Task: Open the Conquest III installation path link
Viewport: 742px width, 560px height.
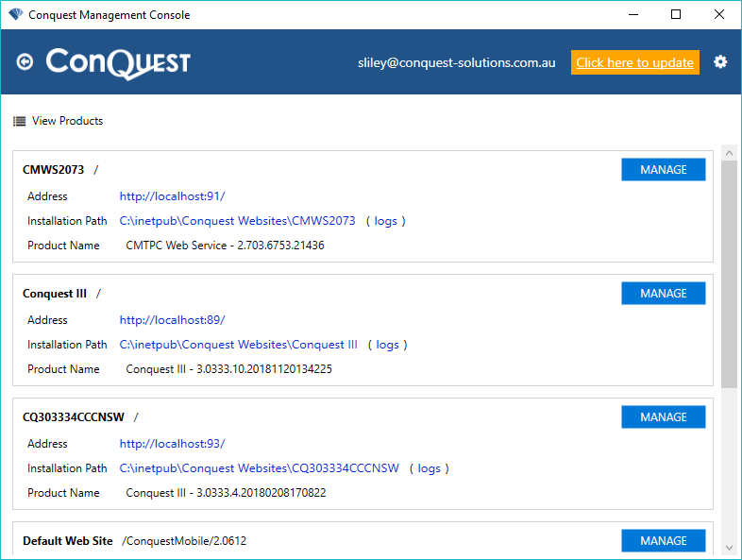Action: (x=239, y=345)
